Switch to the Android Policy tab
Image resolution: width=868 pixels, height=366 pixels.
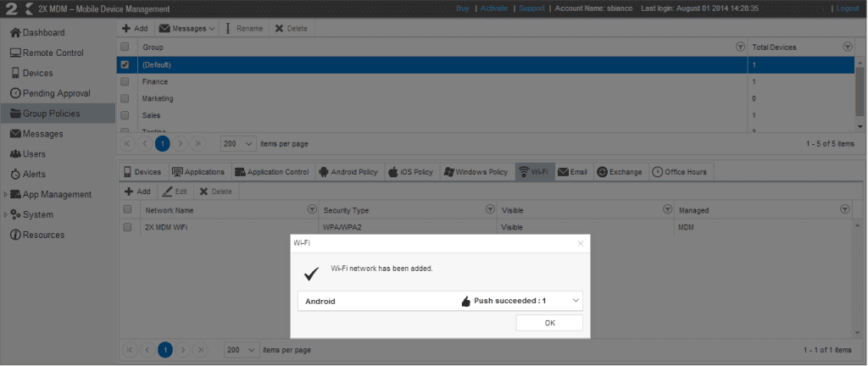(348, 172)
